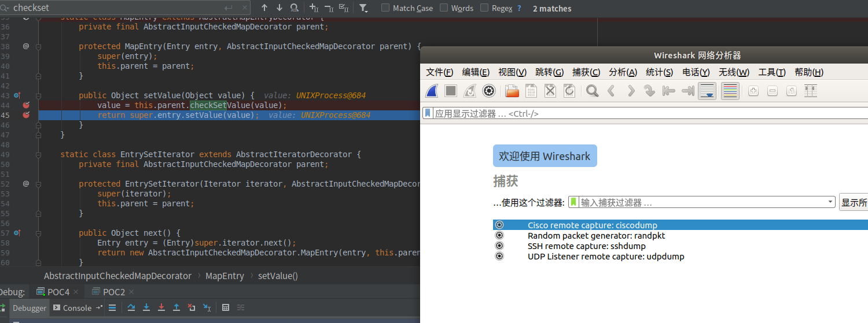The image size is (868, 323).
Task: Collapse the MapEntry constructor fold at line 38
Action: pyautogui.click(x=39, y=46)
